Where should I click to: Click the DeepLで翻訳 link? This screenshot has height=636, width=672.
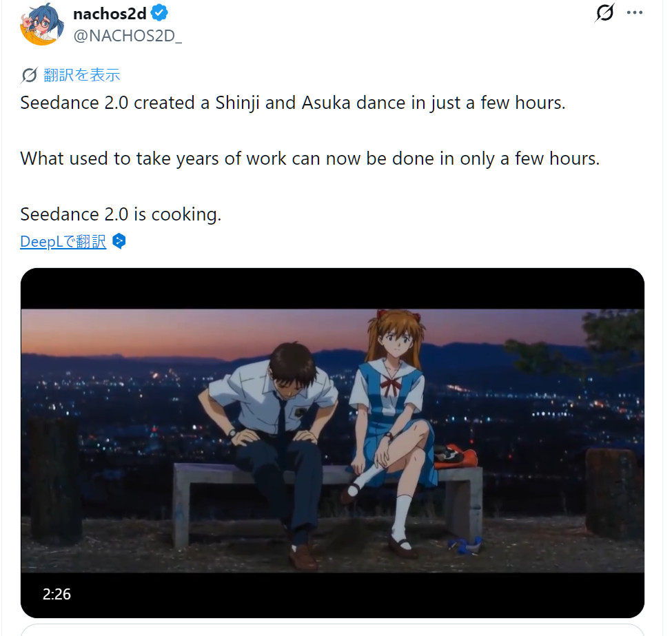tap(63, 241)
